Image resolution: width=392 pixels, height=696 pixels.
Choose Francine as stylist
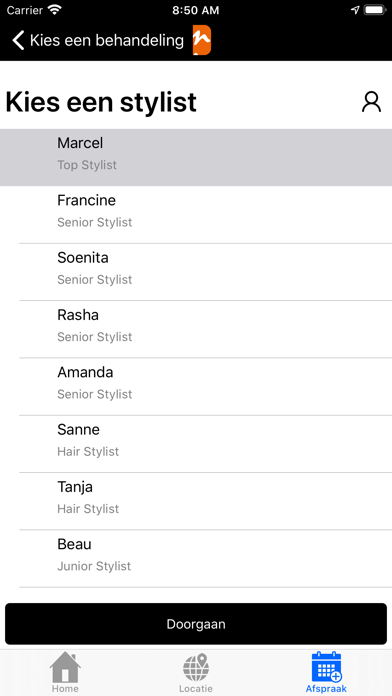tap(196, 214)
